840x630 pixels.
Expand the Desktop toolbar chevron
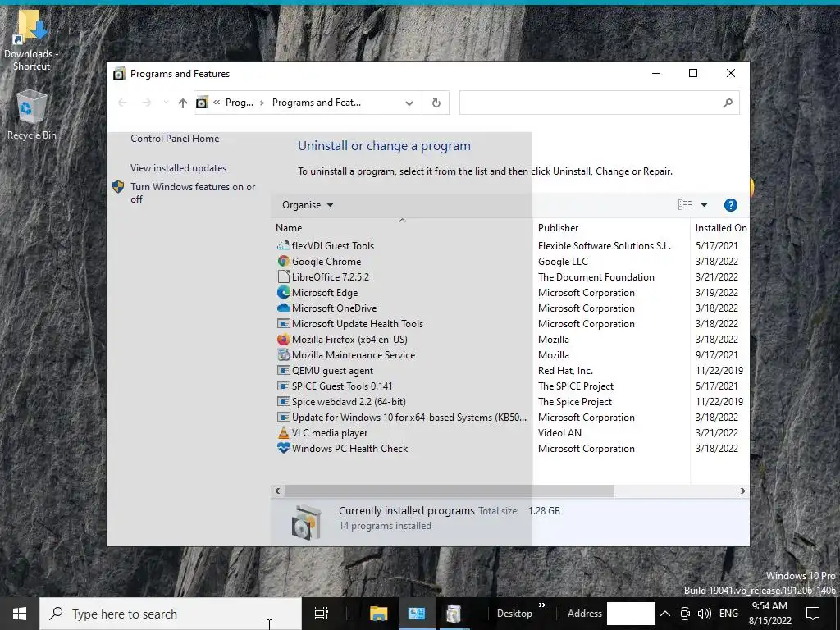(x=541, y=605)
